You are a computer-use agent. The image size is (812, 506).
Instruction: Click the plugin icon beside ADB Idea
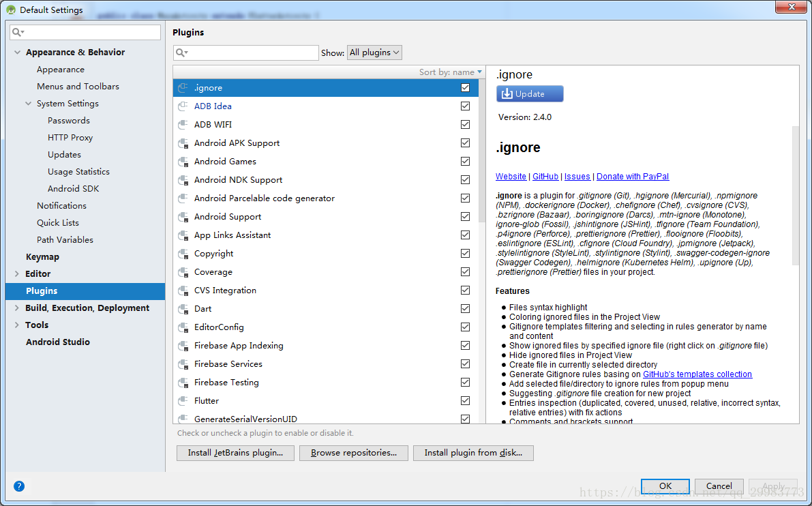tap(182, 106)
